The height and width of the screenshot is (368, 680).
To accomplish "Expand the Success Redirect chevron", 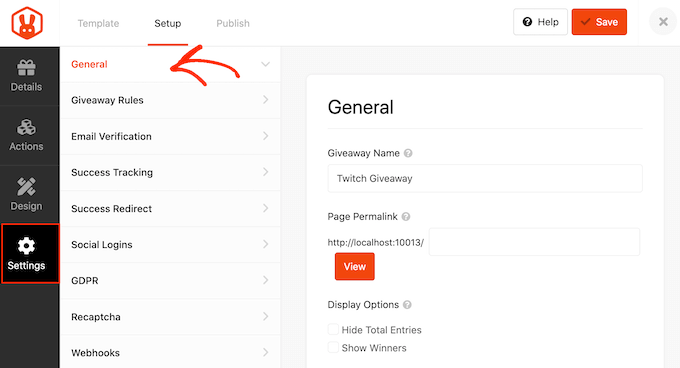I will point(265,208).
